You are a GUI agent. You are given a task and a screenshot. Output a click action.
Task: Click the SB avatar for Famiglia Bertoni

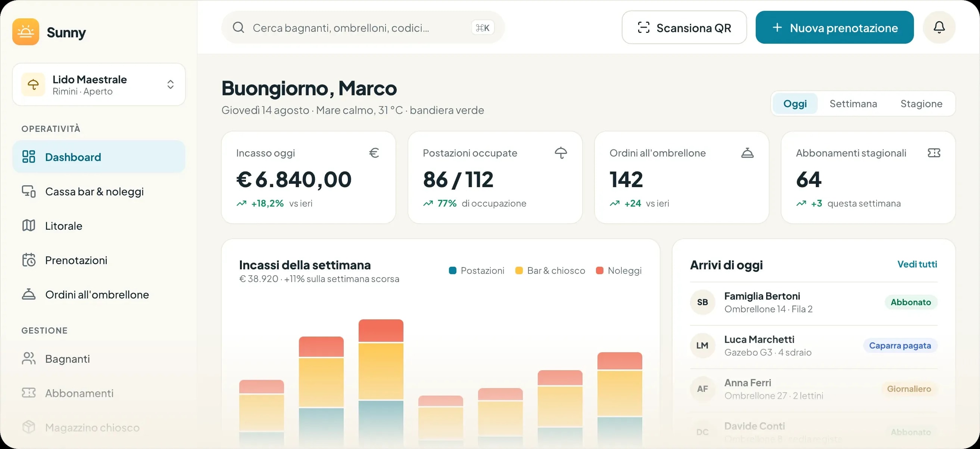702,302
